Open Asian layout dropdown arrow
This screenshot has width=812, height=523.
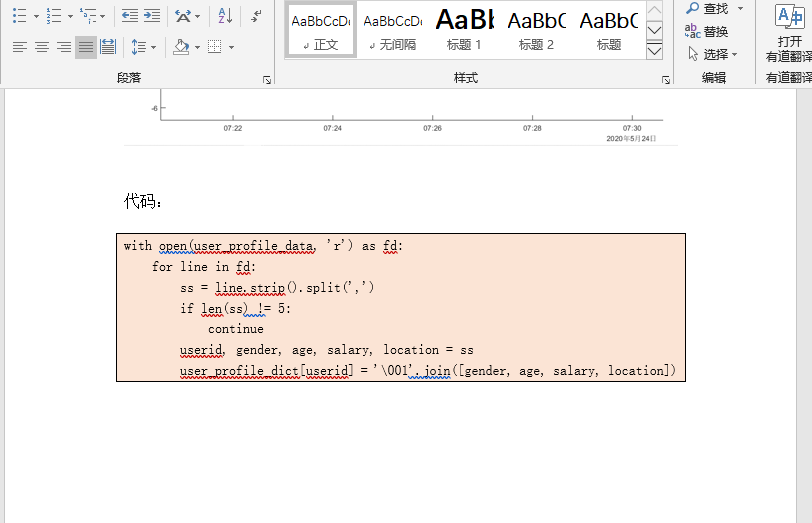click(197, 16)
